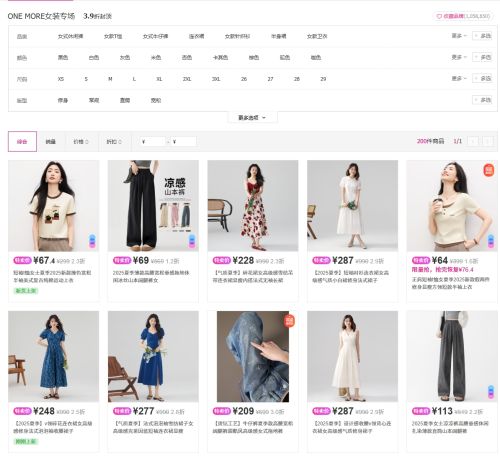
Task: Enable multi-select for the size row
Action: 482,79
